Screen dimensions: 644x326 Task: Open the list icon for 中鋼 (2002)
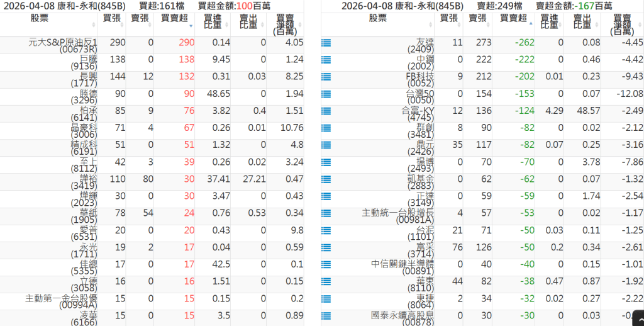[x=326, y=60]
